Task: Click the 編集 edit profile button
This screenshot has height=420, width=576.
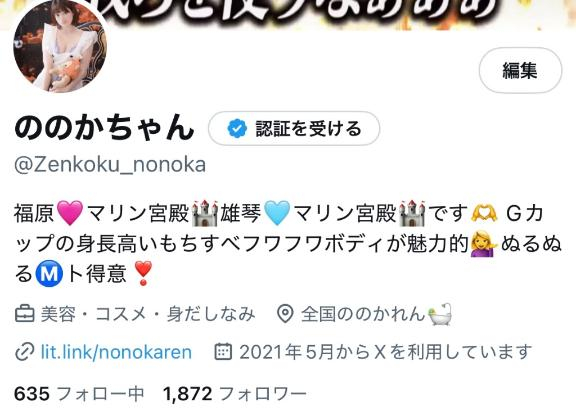Action: (x=520, y=70)
